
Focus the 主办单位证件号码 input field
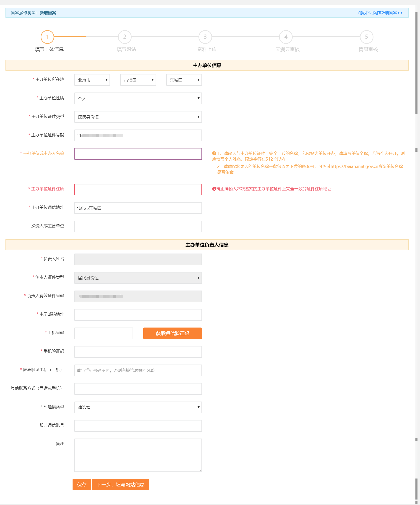pos(138,135)
